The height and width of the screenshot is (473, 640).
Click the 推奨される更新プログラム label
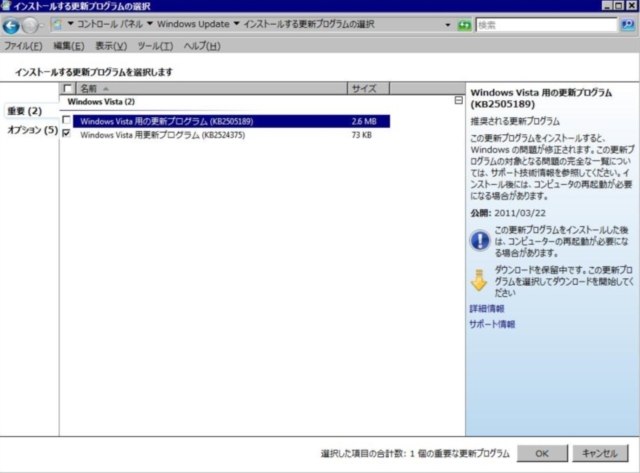515,121
